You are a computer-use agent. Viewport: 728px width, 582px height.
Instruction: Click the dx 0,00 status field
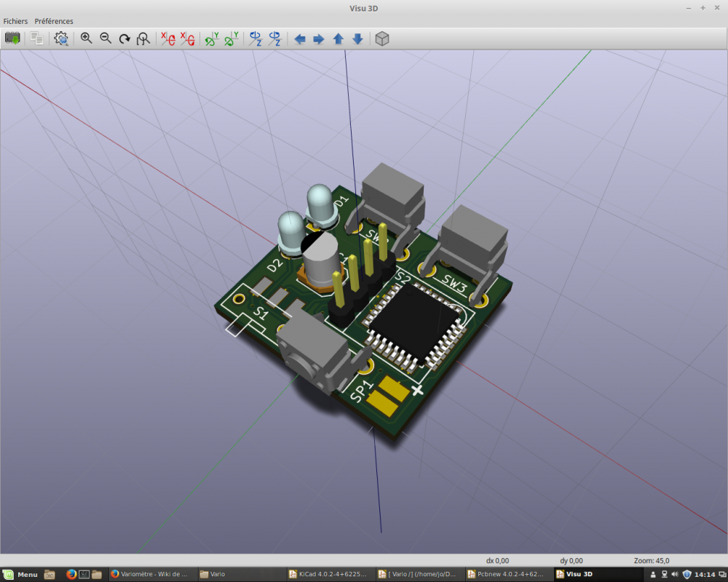coord(497,561)
